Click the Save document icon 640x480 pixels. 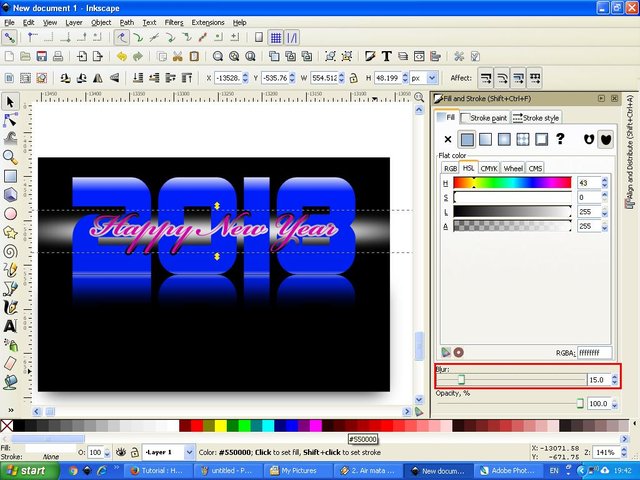[42, 56]
